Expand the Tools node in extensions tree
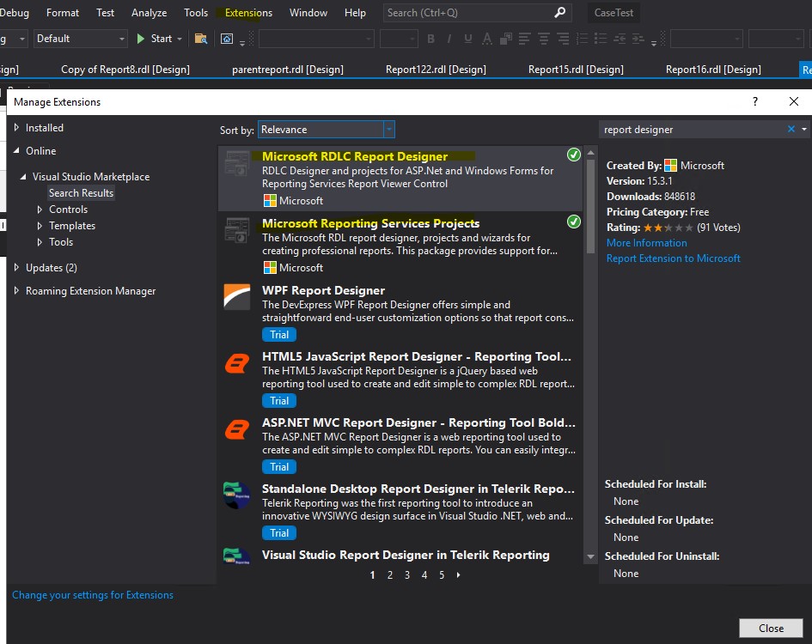Screen dimensions: 812x644 point(40,242)
